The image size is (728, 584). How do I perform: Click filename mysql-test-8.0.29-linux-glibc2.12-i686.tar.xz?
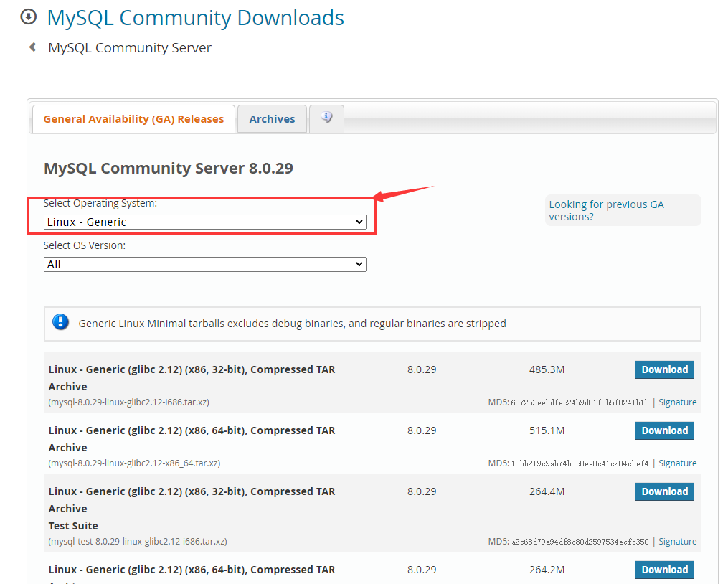point(138,541)
